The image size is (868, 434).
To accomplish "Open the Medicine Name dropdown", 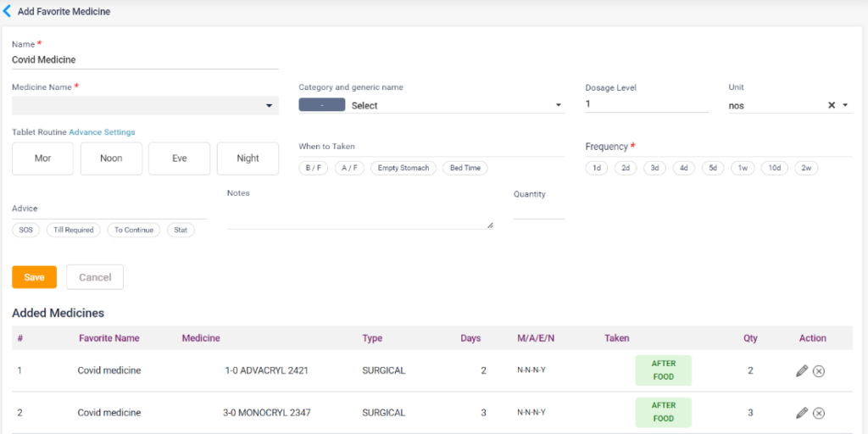I will tap(269, 106).
